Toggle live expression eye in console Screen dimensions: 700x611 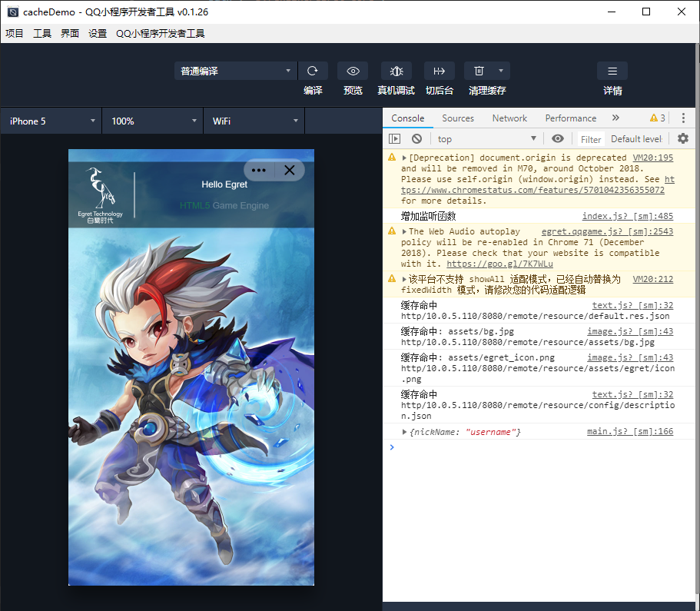(x=558, y=139)
